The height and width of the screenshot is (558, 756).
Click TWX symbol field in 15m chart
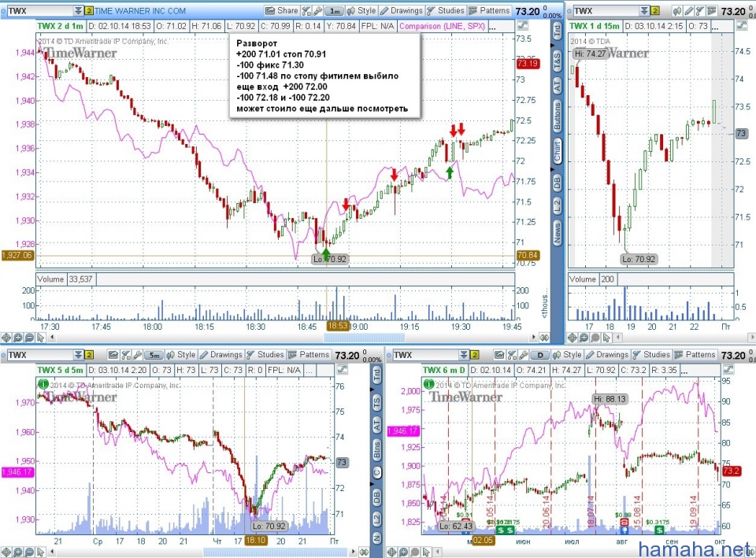coord(606,10)
